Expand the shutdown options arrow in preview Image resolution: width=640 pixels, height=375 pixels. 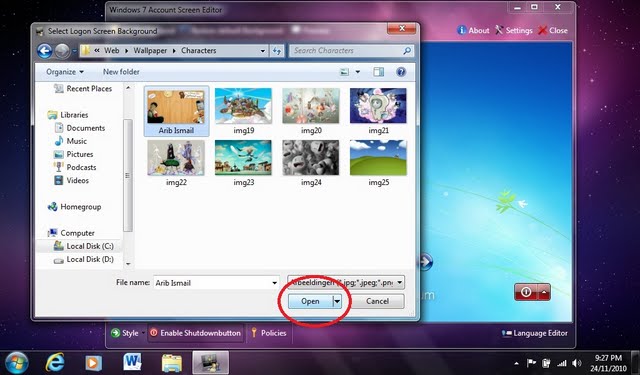coord(544,292)
